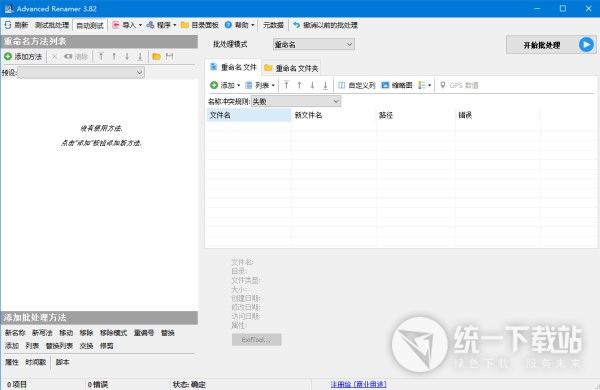600x390 pixels.
Task: Move method down in method list toolbar
Action: [x=127, y=57]
